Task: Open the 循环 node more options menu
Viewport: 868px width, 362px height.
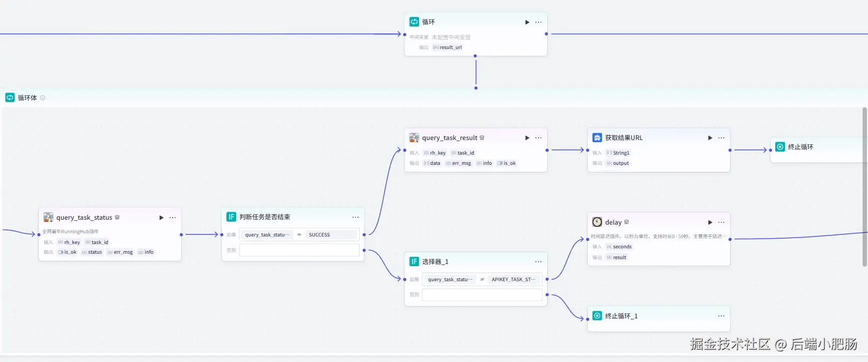Action: click(x=538, y=22)
